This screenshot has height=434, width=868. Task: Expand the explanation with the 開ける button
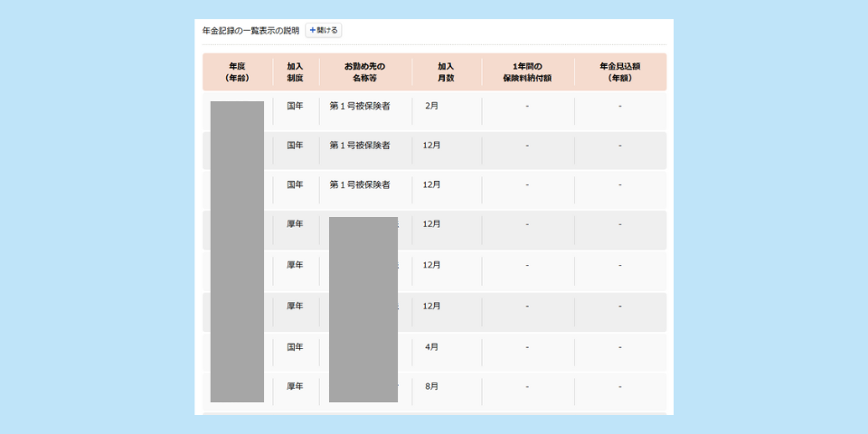tap(324, 31)
